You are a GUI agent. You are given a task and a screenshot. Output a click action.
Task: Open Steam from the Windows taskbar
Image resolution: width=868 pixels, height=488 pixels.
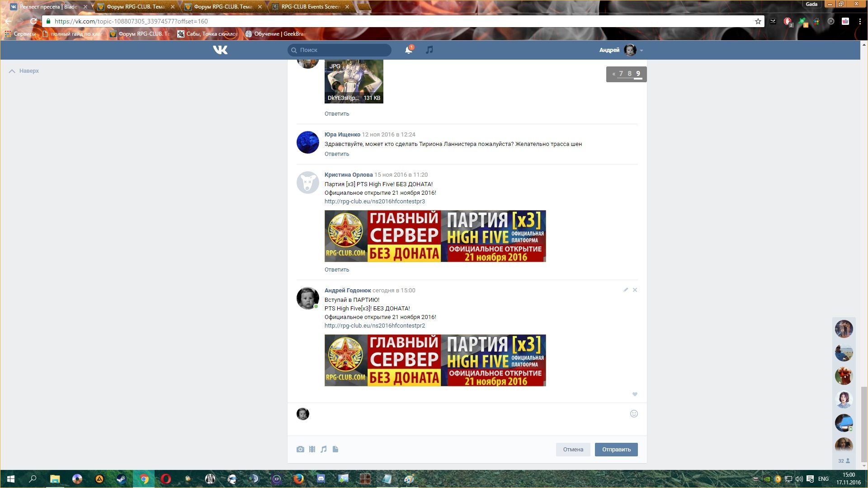121,479
